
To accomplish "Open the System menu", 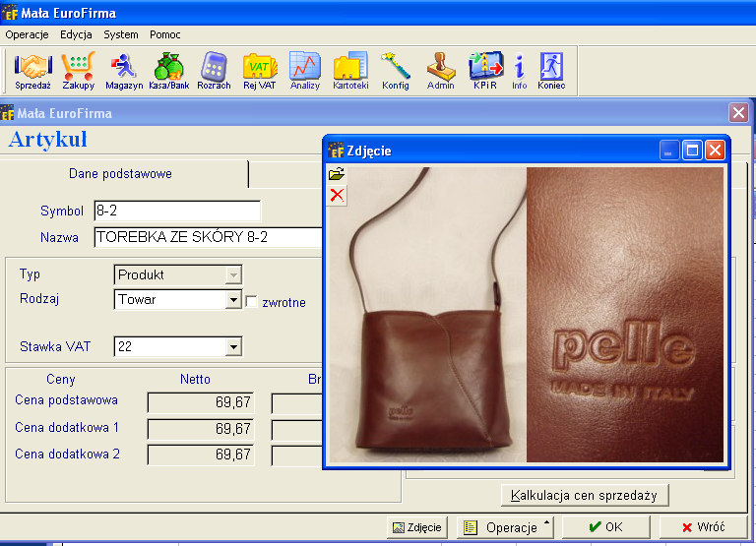I will (120, 34).
